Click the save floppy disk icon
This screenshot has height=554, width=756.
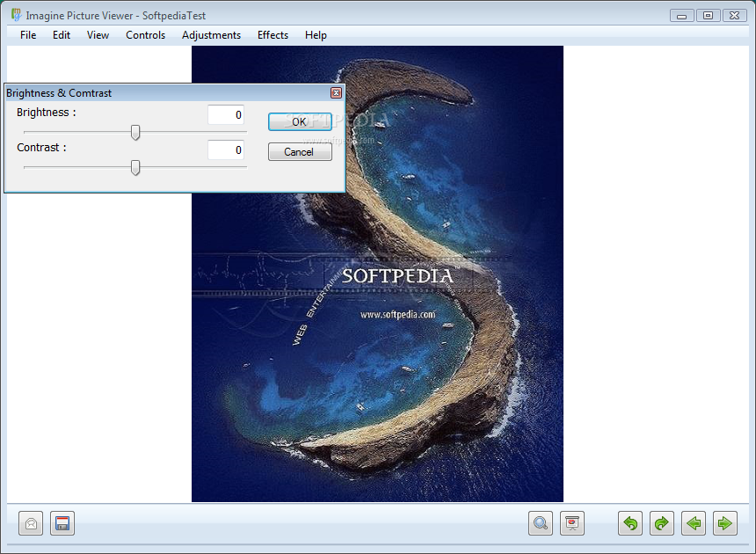[62, 523]
